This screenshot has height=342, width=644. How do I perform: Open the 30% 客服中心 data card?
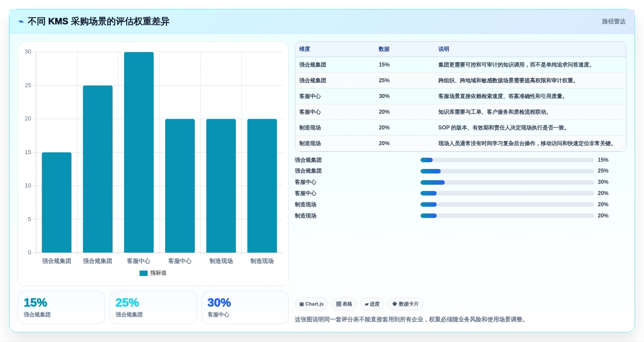245,307
